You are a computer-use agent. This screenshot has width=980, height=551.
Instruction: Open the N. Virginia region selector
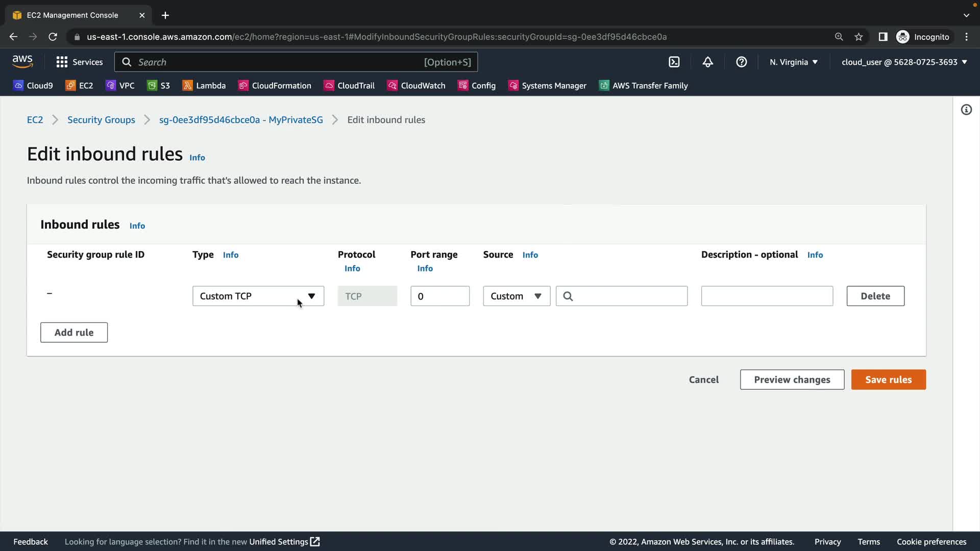point(794,62)
